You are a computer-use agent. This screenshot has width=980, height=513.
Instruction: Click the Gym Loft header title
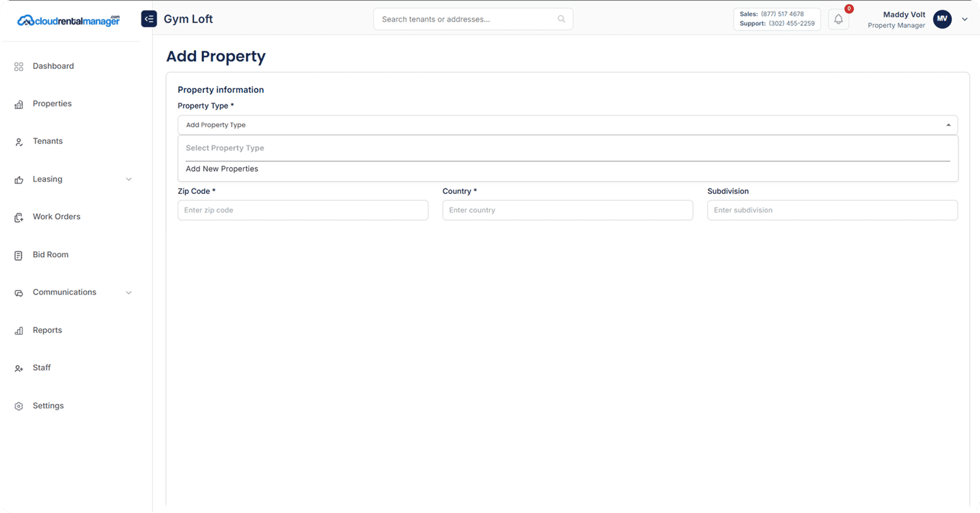pos(188,19)
